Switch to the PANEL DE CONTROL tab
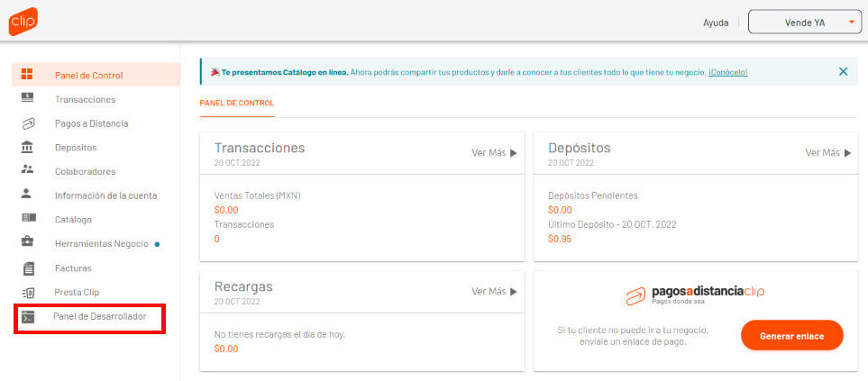The image size is (868, 381). pyautogui.click(x=237, y=104)
